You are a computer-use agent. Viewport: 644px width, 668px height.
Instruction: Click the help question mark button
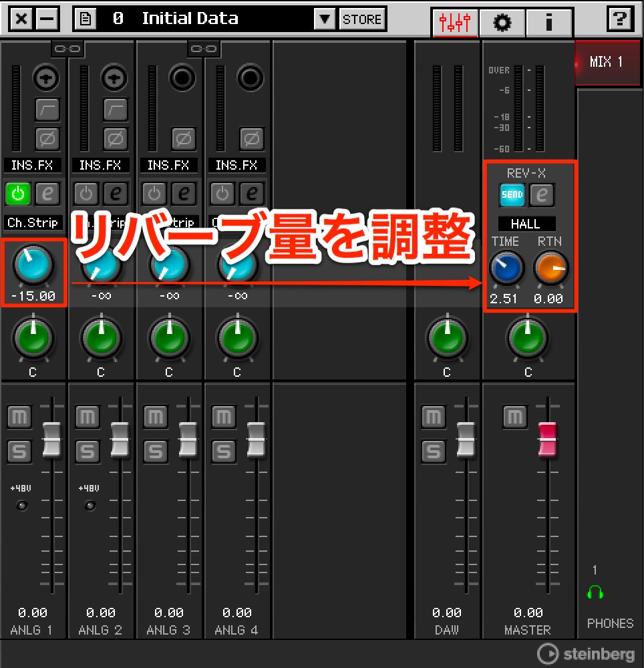620,19
